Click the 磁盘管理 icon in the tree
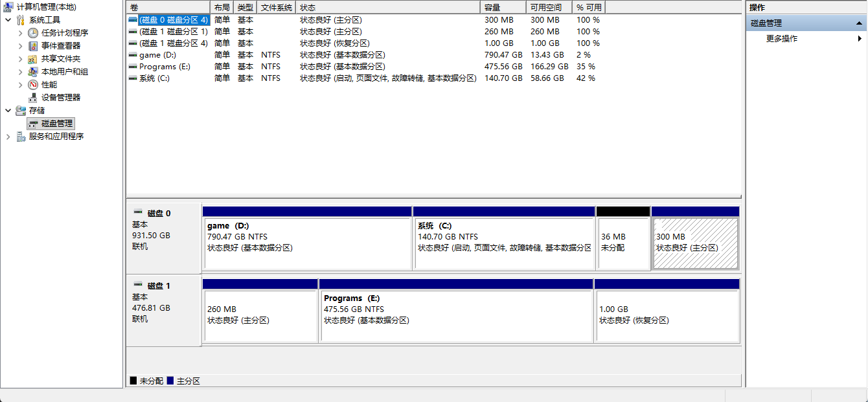868x402 pixels. (x=33, y=124)
